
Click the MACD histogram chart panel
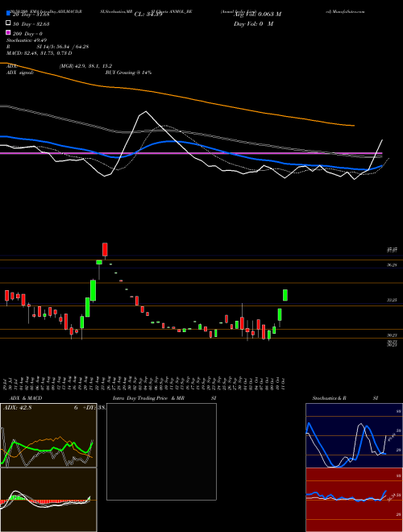(x=48, y=500)
